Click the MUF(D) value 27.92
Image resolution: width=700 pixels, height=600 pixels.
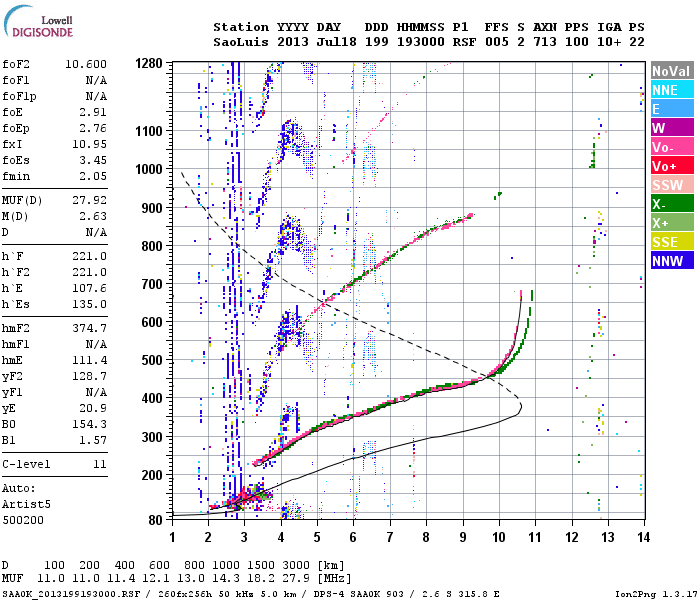point(89,200)
